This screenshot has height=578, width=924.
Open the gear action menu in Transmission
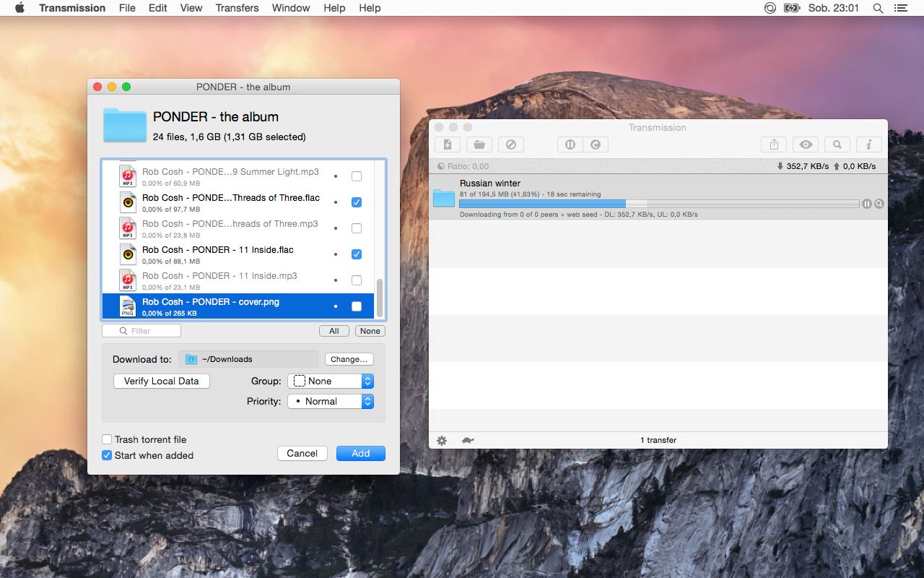coord(442,440)
